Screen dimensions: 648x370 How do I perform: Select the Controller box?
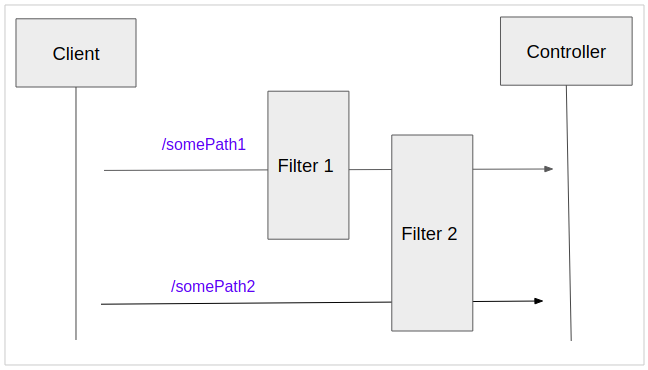pos(566,51)
